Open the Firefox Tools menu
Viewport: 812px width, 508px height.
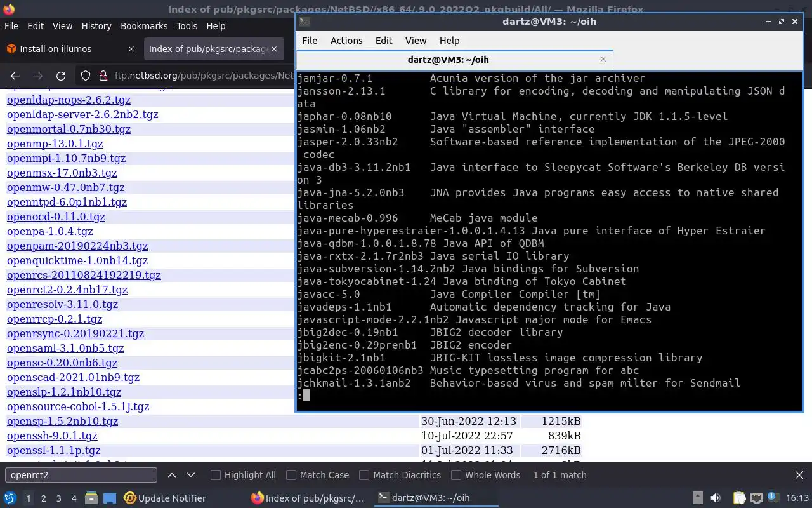(187, 26)
